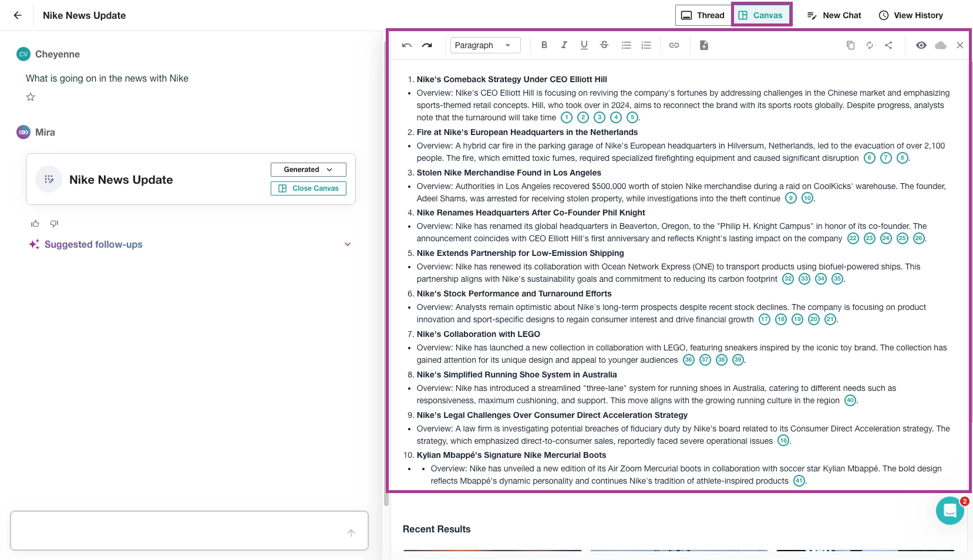Toggle italic formatting in canvas toolbar
The width and height of the screenshot is (973, 560).
pyautogui.click(x=564, y=45)
